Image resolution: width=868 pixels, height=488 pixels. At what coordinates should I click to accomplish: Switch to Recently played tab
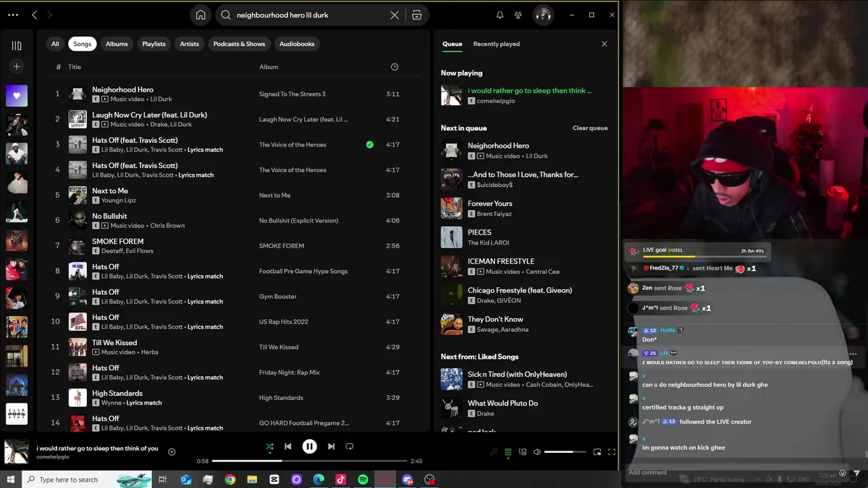coord(496,44)
